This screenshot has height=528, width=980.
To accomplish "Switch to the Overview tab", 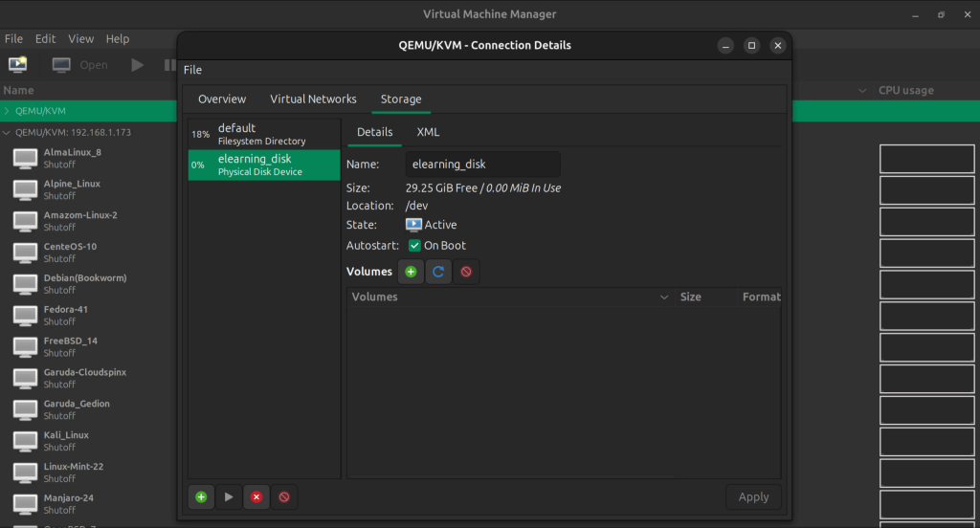I will coord(222,99).
